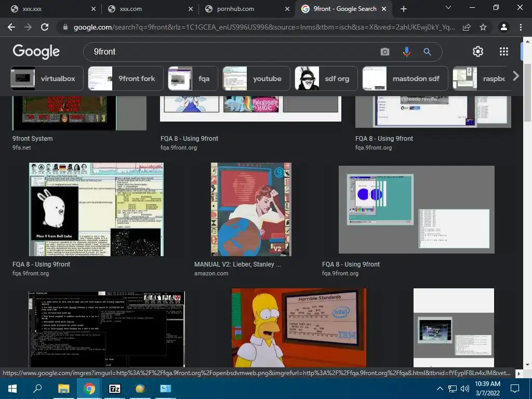This screenshot has height=399, width=532.
Task: Show hidden system tray icons
Action: [440, 389]
